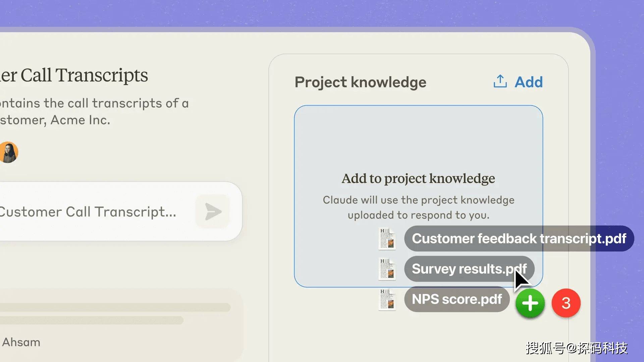Click the PDF icon beside Customer feedback transcript
Screen dimensions: 644x362
point(387,239)
